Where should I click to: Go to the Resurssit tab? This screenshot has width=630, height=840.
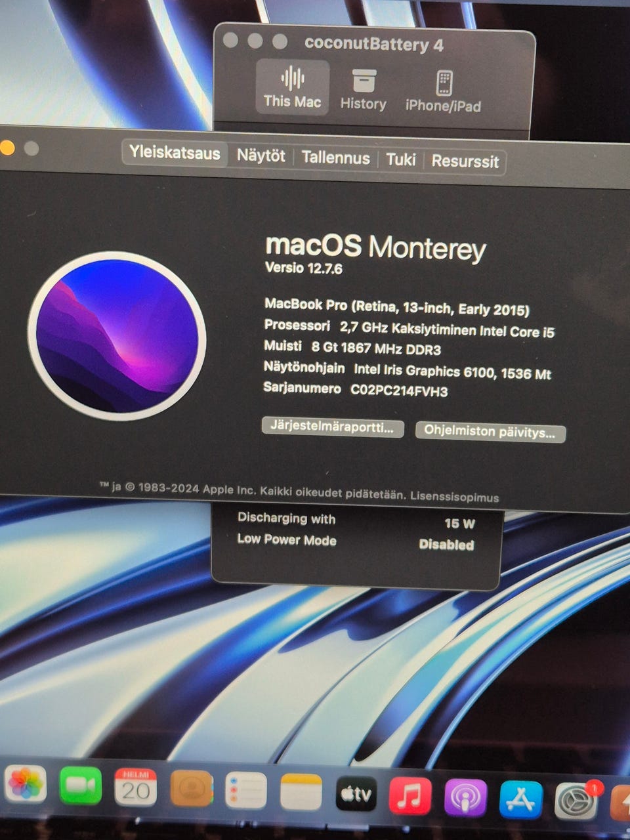point(465,161)
